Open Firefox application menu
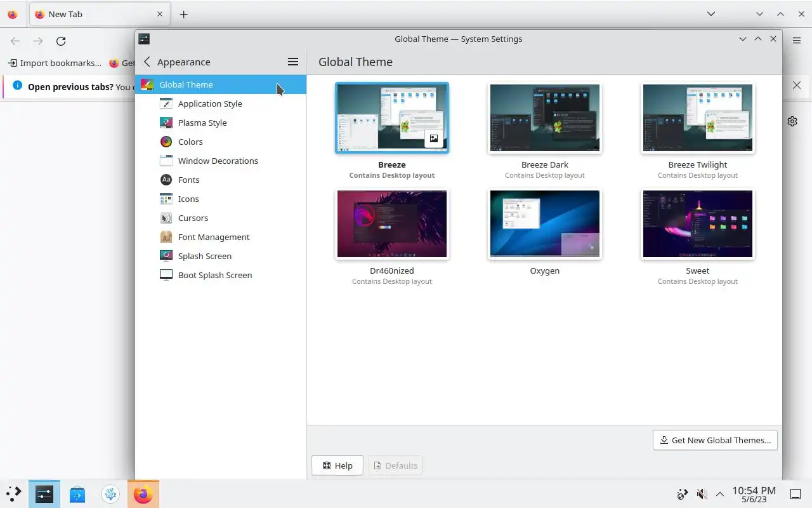Screen dimensions: 812x508 coord(797,41)
